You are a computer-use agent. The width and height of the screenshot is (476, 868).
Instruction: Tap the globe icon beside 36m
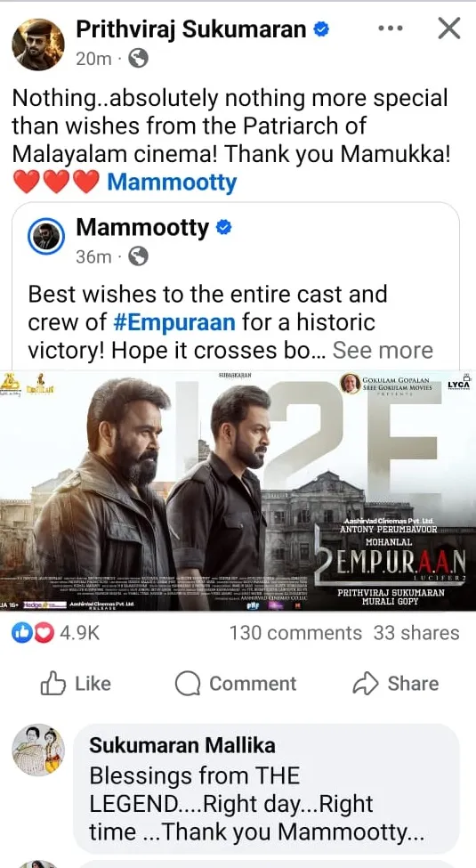pos(138,256)
